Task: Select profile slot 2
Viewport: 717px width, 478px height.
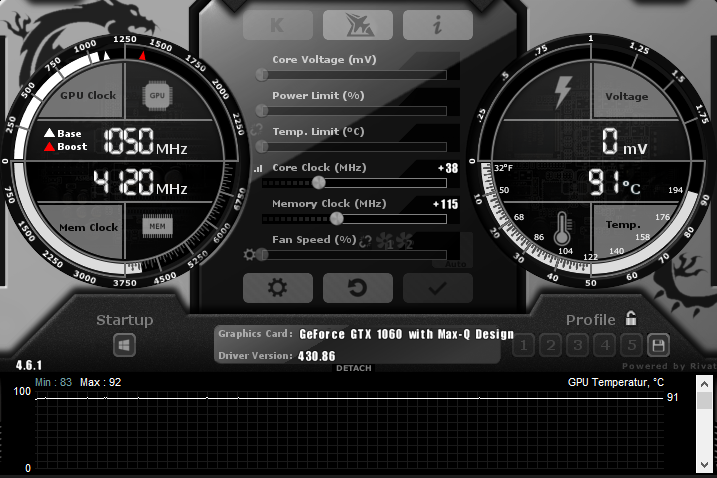Action: pos(551,345)
